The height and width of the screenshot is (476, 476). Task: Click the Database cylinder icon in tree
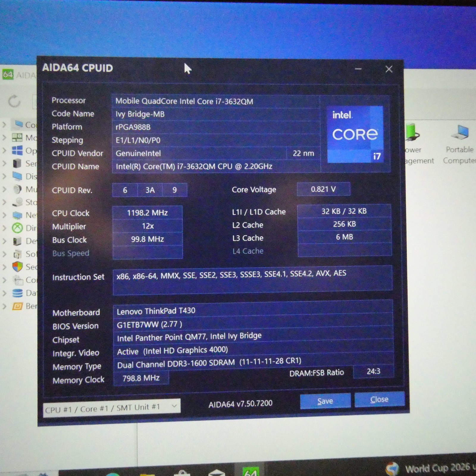18,293
